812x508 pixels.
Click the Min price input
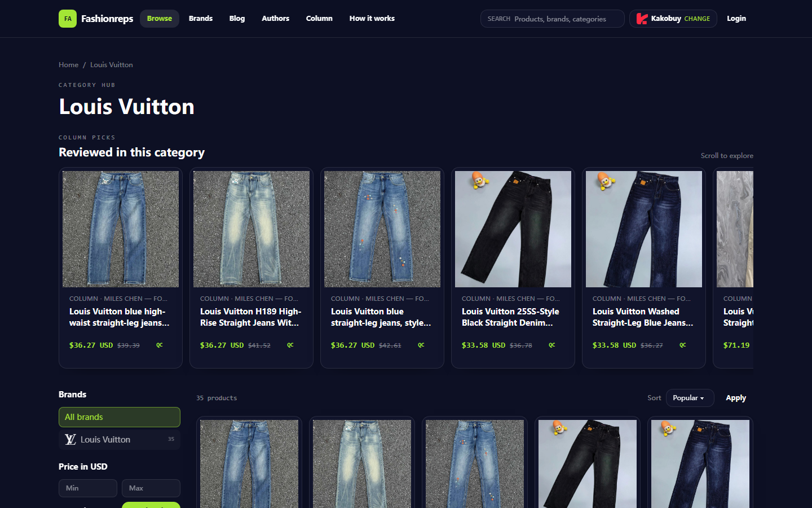click(x=88, y=488)
